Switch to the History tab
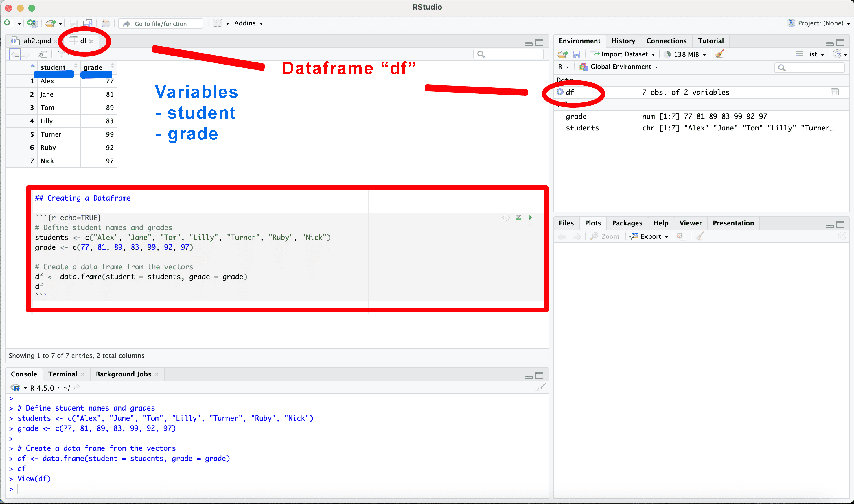Screen dimensions: 854x504 (623, 41)
